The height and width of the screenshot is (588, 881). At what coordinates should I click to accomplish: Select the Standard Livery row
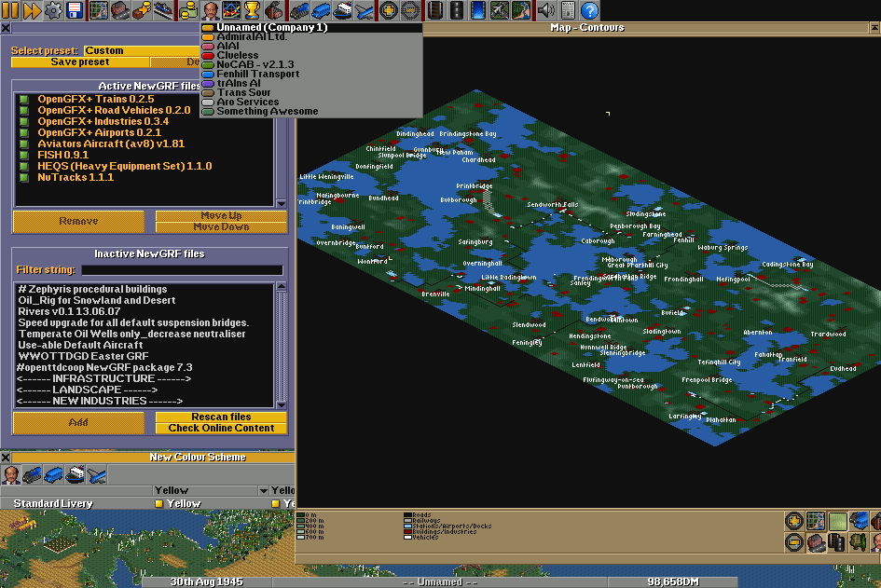pyautogui.click(x=147, y=504)
